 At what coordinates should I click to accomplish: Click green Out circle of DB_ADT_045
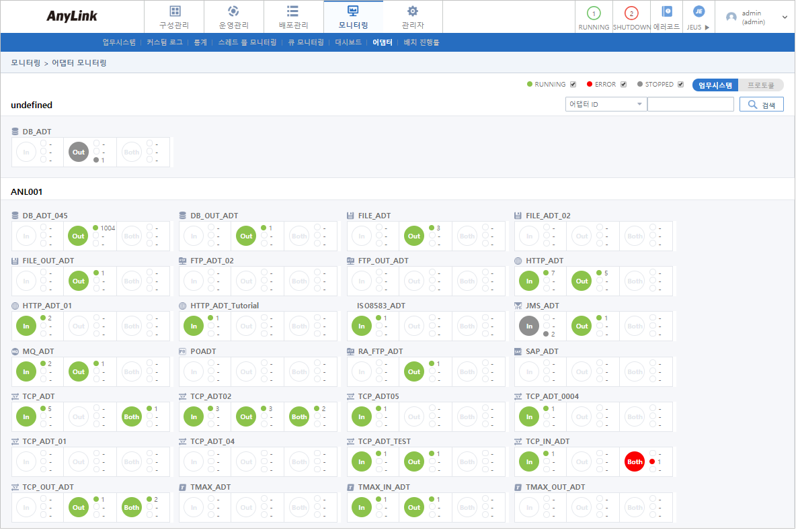[79, 236]
